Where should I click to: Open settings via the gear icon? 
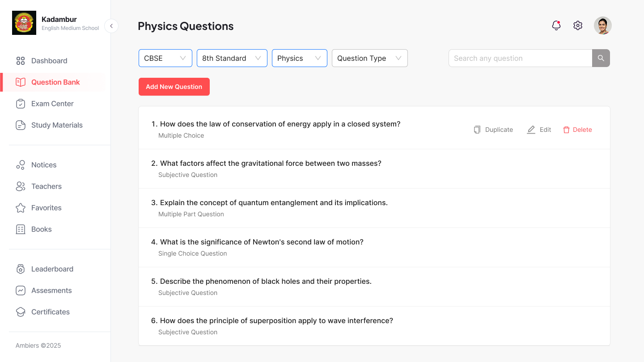click(x=578, y=25)
